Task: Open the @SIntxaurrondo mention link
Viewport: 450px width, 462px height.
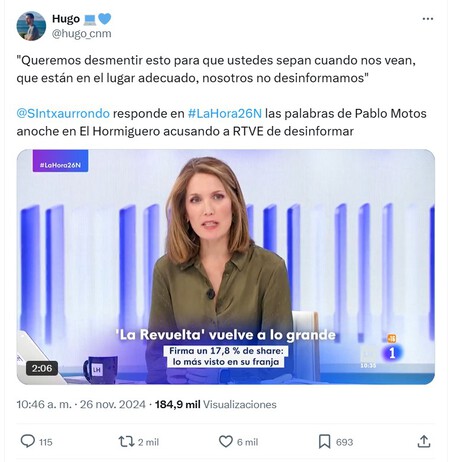Action: point(63,114)
